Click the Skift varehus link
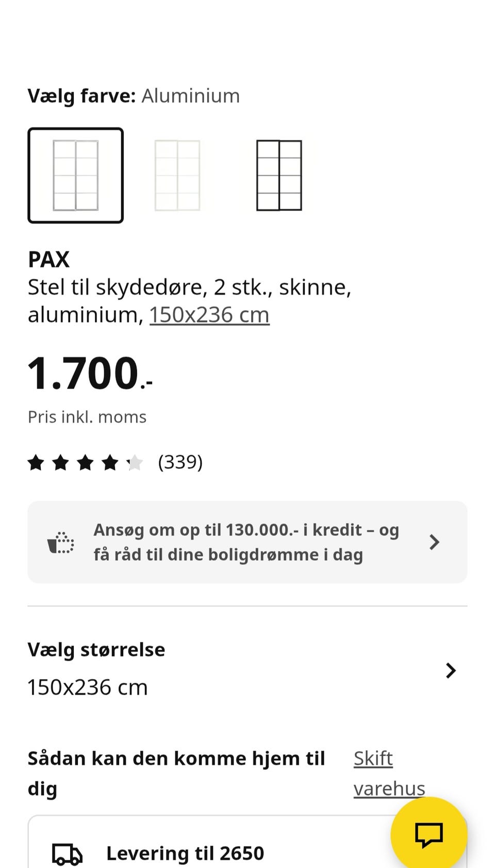This screenshot has height=868, width=495. pyautogui.click(x=389, y=773)
